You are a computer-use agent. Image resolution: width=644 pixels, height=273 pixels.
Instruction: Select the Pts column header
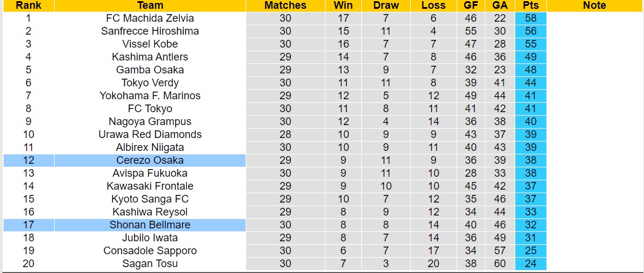[531, 5]
